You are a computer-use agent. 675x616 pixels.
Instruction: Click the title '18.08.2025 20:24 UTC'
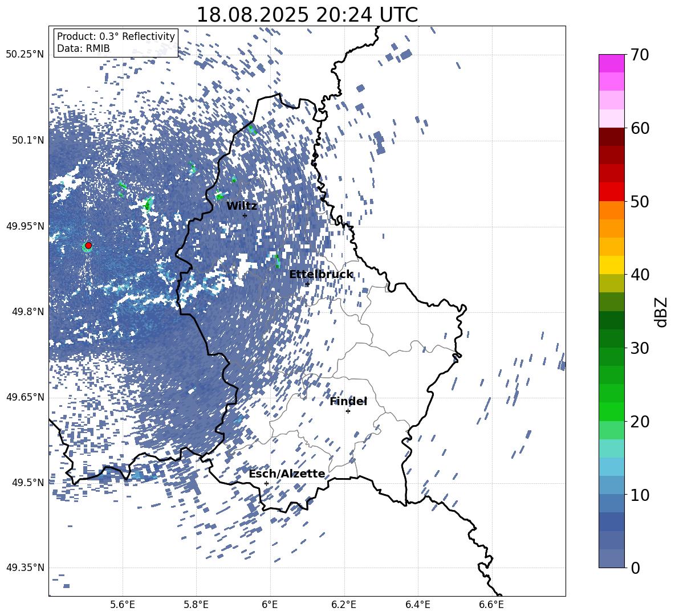(307, 15)
